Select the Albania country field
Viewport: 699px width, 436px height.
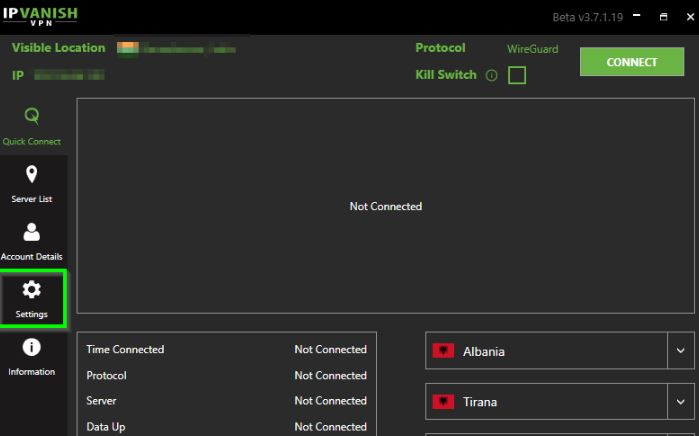click(x=560, y=350)
